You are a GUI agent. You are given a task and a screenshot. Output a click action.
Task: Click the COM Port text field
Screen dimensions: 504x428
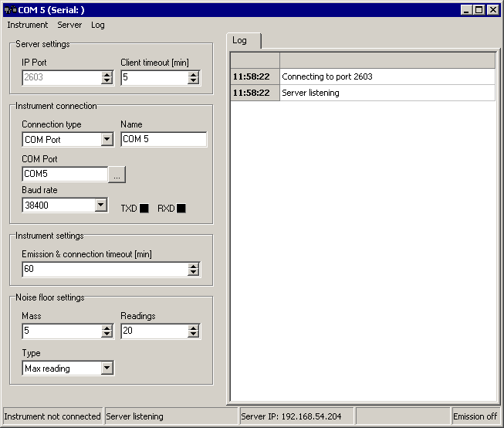(x=65, y=175)
